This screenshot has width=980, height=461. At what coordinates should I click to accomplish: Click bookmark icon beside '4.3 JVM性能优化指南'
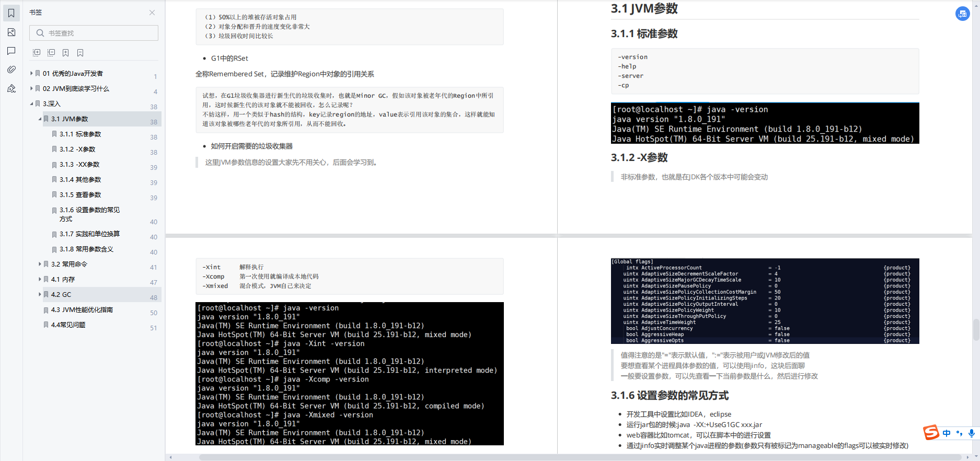coord(46,310)
